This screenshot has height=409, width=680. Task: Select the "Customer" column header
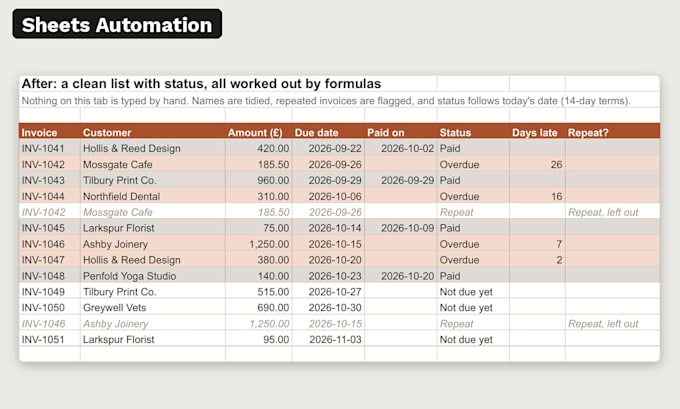(107, 133)
